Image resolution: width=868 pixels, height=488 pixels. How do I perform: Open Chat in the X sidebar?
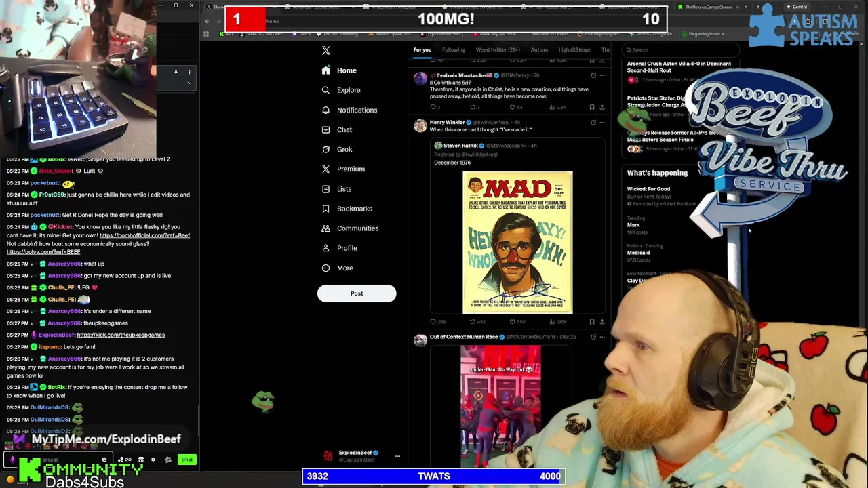(337, 129)
